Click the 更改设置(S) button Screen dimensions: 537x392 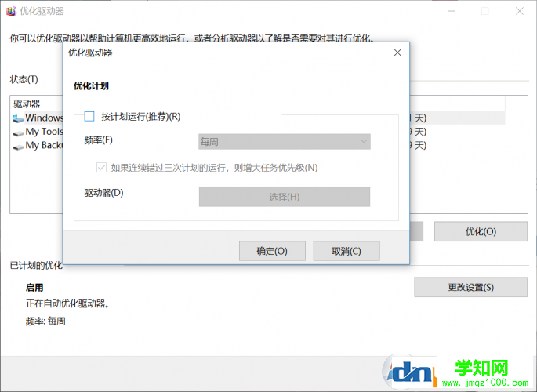[471, 287]
